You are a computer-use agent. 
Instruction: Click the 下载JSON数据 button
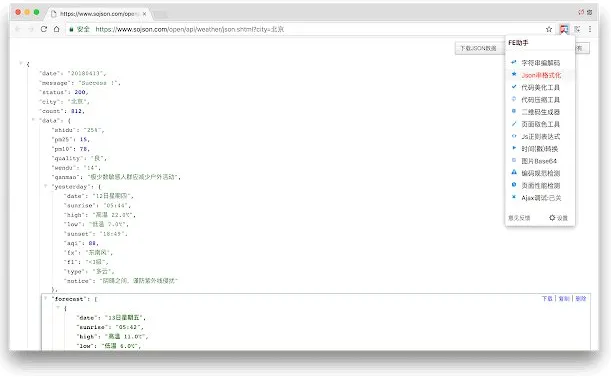point(478,48)
